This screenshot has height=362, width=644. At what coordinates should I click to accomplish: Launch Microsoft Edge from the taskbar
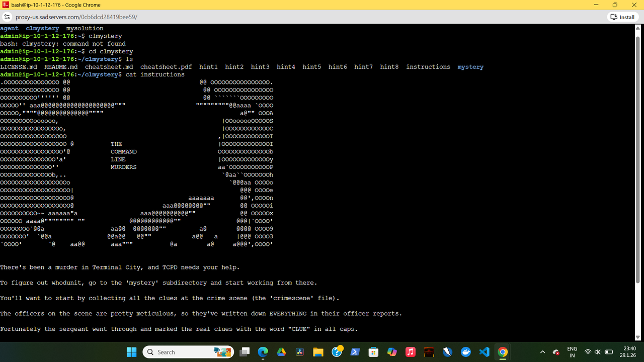click(263, 352)
